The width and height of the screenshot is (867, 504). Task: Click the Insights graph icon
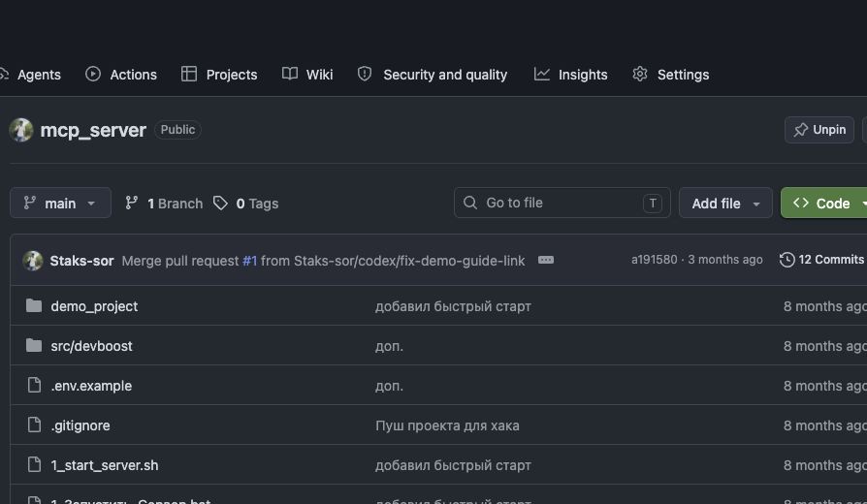click(542, 74)
